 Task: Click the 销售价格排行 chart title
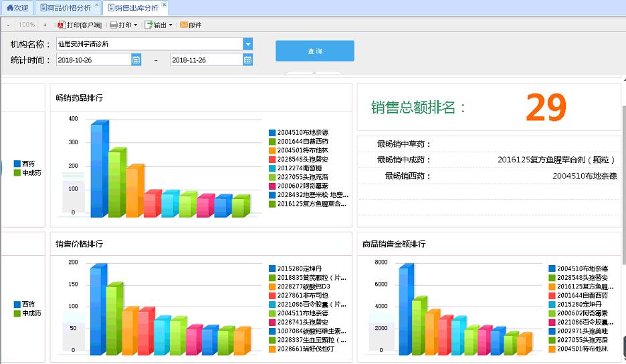pos(80,244)
